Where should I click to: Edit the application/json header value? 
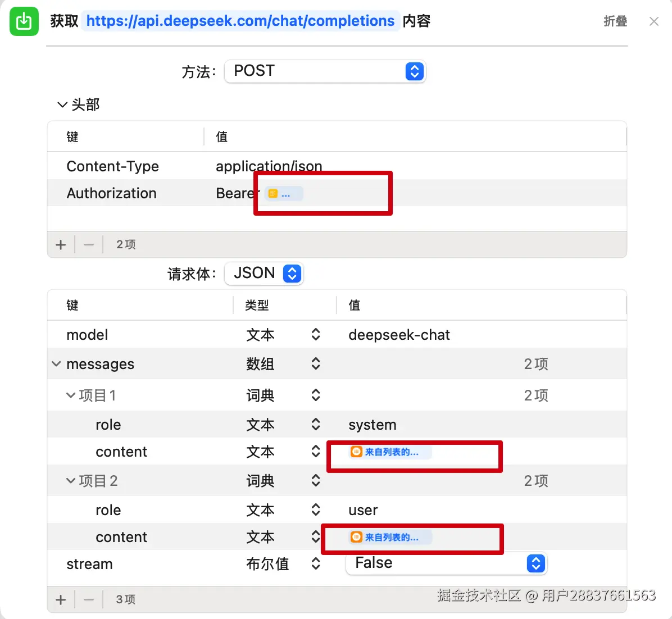point(269,166)
